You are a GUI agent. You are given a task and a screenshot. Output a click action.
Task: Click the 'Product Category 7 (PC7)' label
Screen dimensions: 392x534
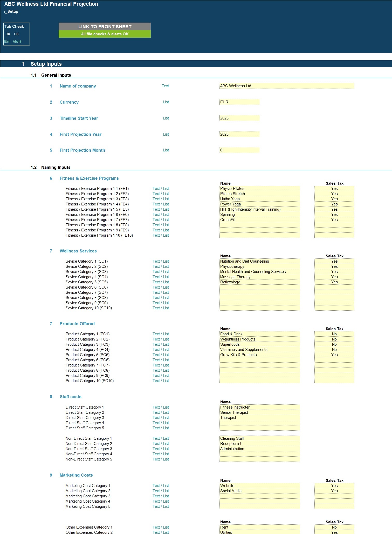click(x=87, y=365)
